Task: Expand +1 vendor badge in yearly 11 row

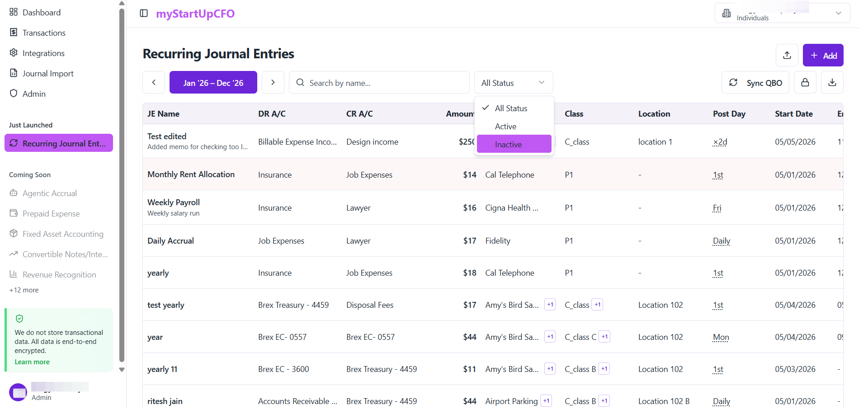Action: coord(550,369)
